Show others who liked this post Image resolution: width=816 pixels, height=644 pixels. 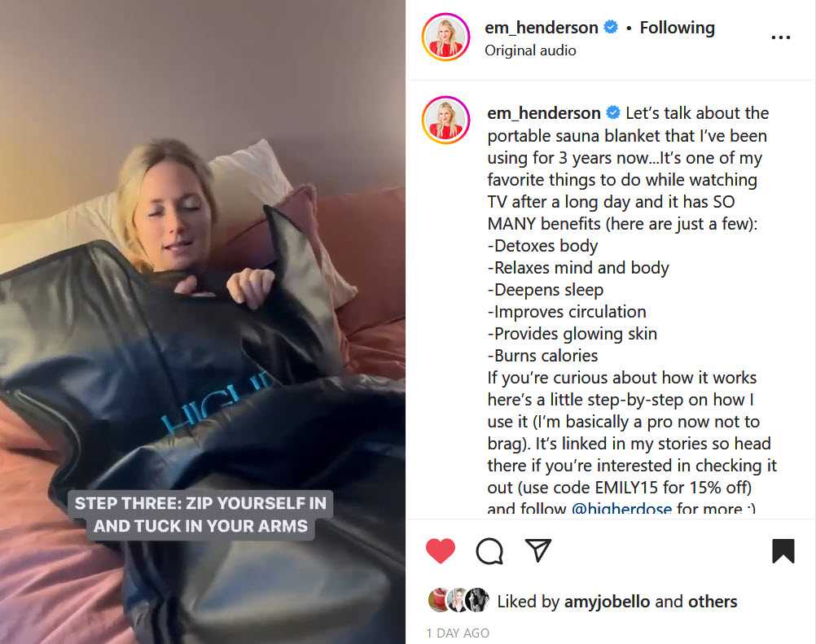click(x=713, y=602)
